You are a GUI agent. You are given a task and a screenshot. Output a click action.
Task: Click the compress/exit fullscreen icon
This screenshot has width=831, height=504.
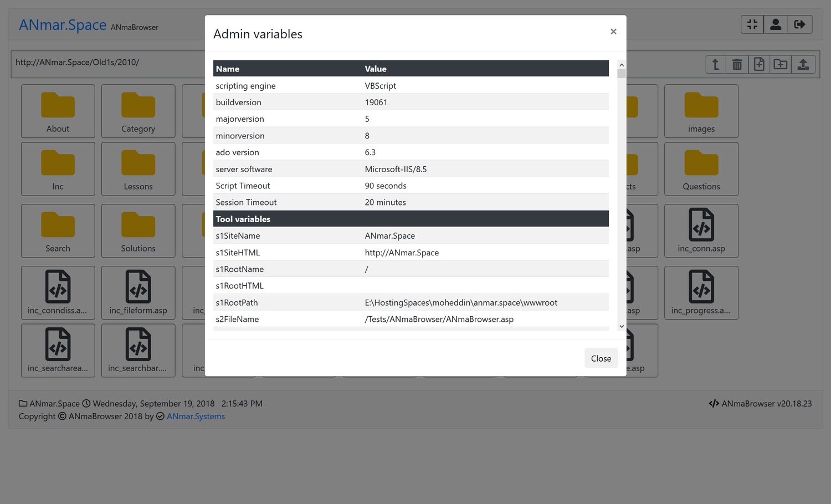coord(752,24)
